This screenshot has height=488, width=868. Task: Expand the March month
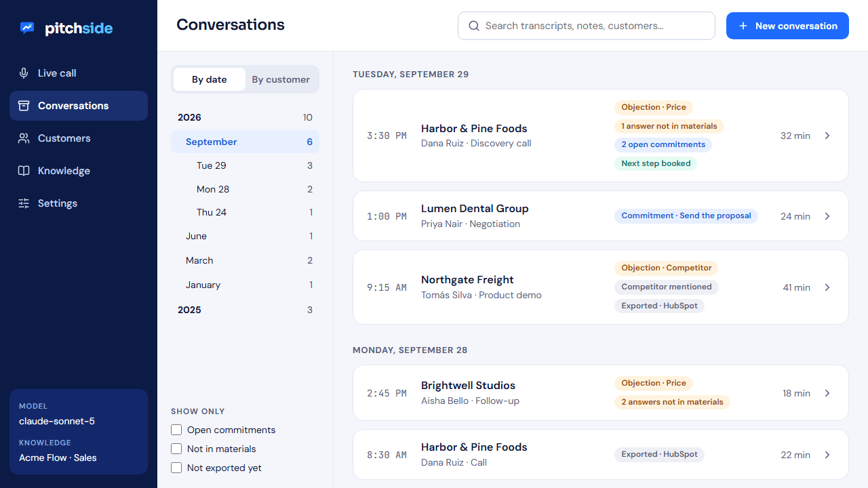(x=245, y=260)
